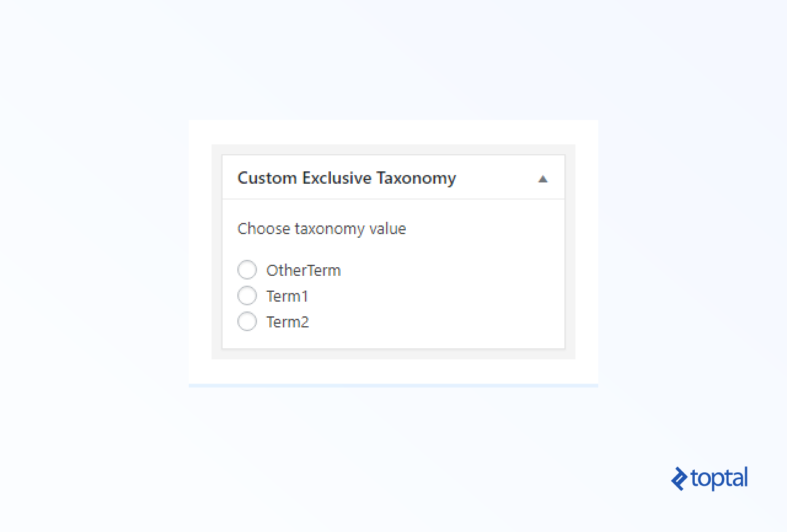Click the Choose taxonomy value text
The width and height of the screenshot is (787, 532).
pyautogui.click(x=322, y=229)
